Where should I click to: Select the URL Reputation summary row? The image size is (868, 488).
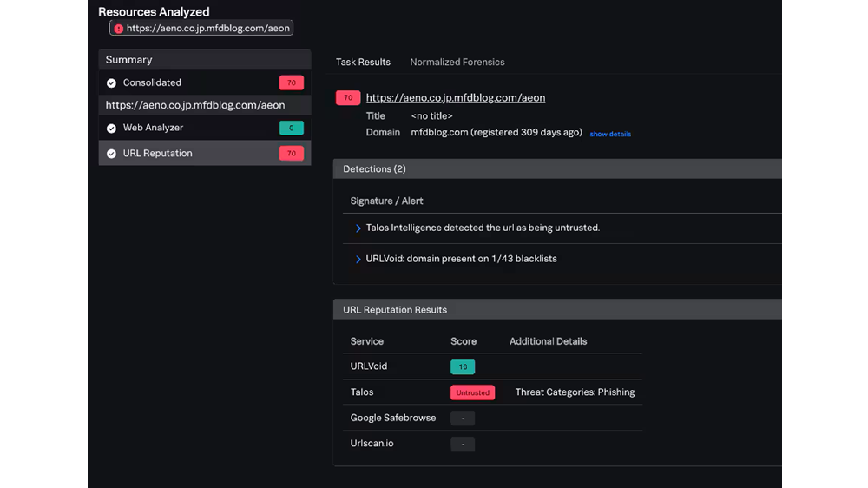coord(205,153)
